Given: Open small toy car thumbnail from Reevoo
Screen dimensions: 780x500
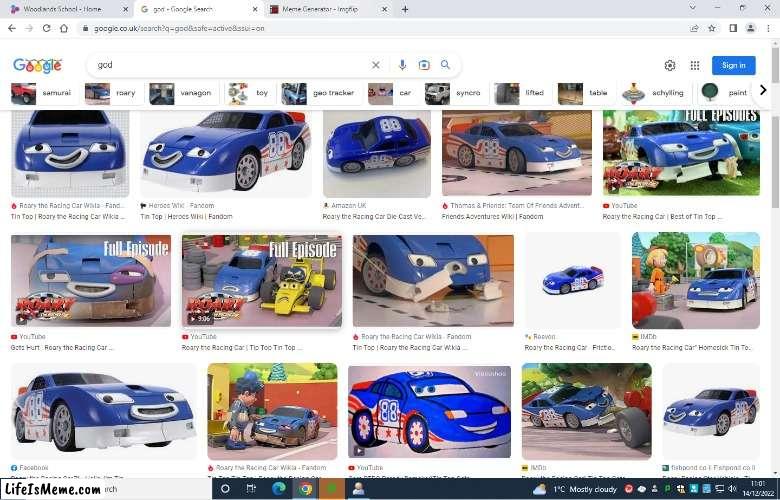Looking at the screenshot, I should [572, 281].
